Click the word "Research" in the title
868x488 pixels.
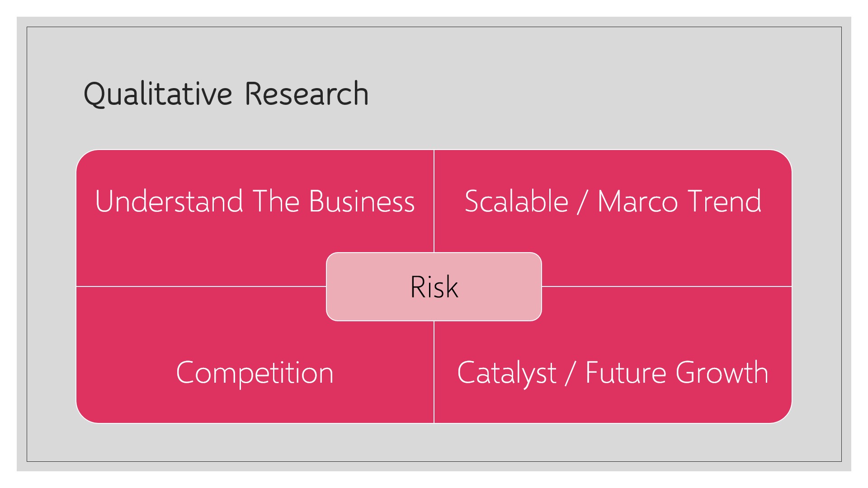coord(307,94)
